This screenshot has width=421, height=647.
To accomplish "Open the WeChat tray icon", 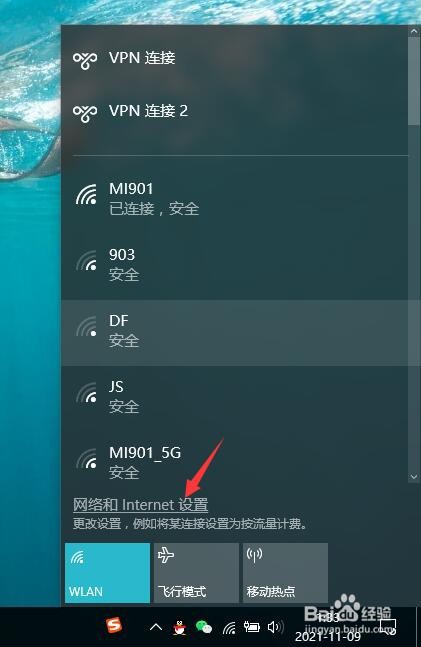I will point(203,627).
